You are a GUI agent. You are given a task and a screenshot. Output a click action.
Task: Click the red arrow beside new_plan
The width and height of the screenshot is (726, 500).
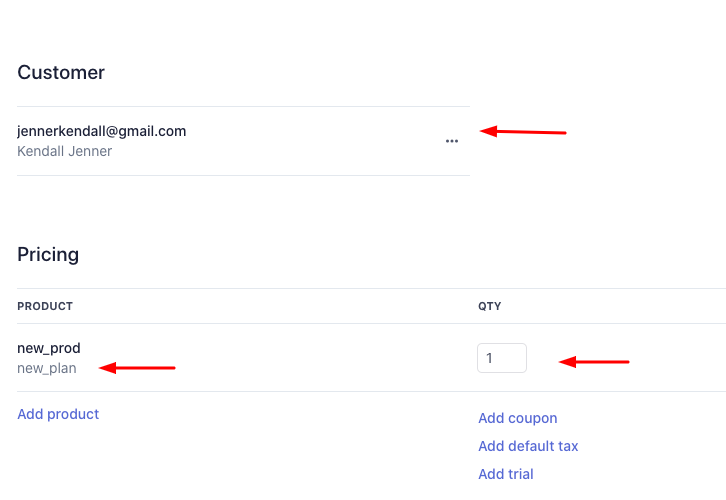point(138,368)
